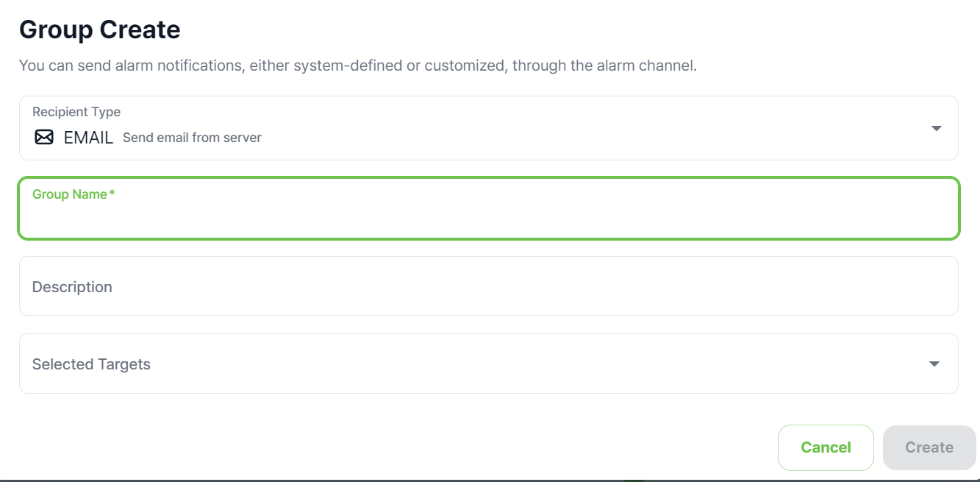This screenshot has width=980, height=482.
Task: Click the alarm channel description sentence
Action: coord(359,65)
